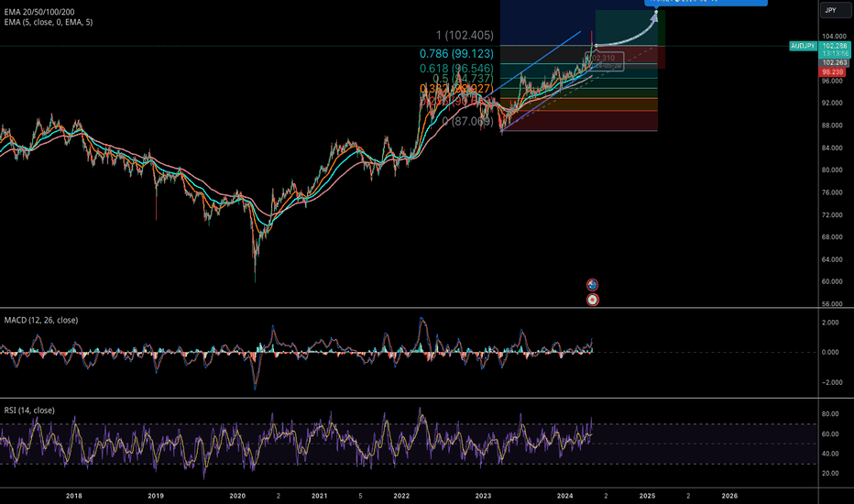Click 2023 on the time axis
The image size is (854, 504).
483,496
